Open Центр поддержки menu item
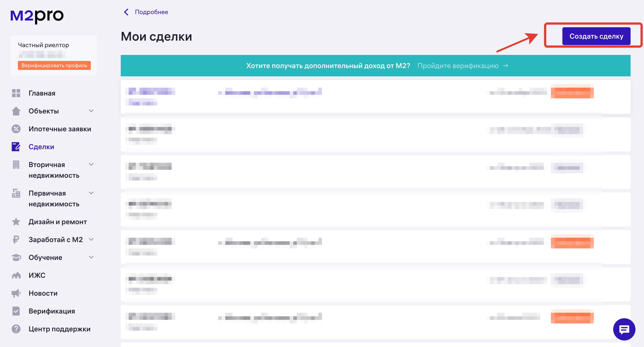The image size is (644, 347). pyautogui.click(x=59, y=329)
